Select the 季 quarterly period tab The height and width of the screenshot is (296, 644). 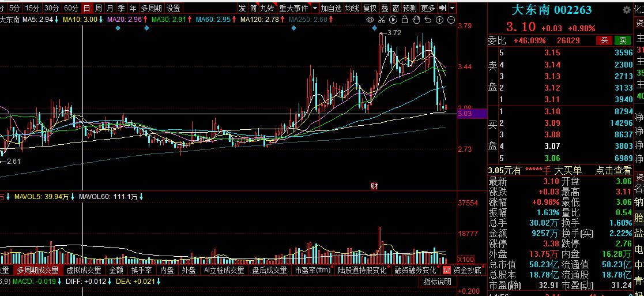(121, 8)
